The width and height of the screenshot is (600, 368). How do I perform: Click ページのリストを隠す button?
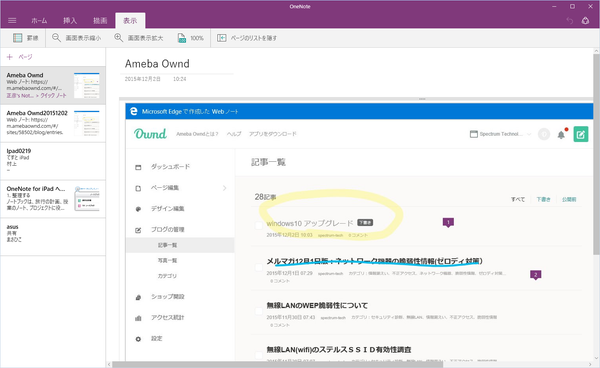pos(247,38)
